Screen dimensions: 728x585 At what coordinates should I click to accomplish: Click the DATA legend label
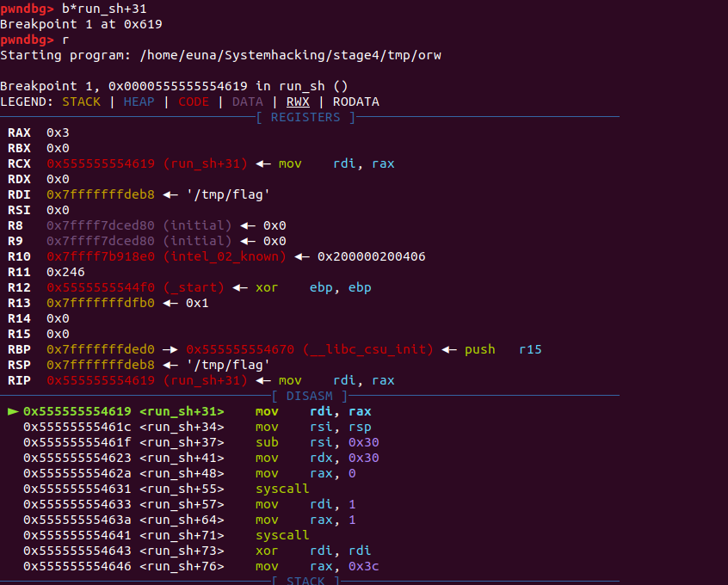(x=248, y=102)
